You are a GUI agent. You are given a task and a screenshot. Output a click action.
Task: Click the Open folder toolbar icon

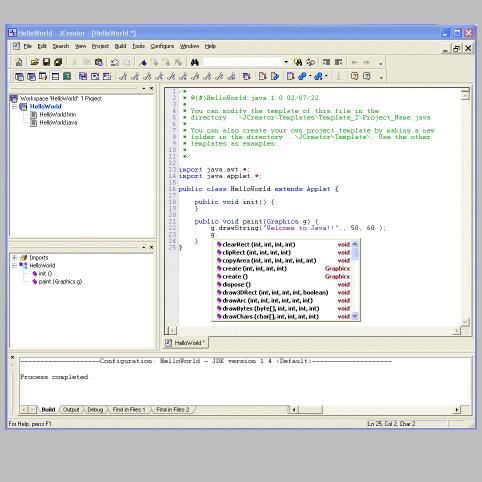34,62
